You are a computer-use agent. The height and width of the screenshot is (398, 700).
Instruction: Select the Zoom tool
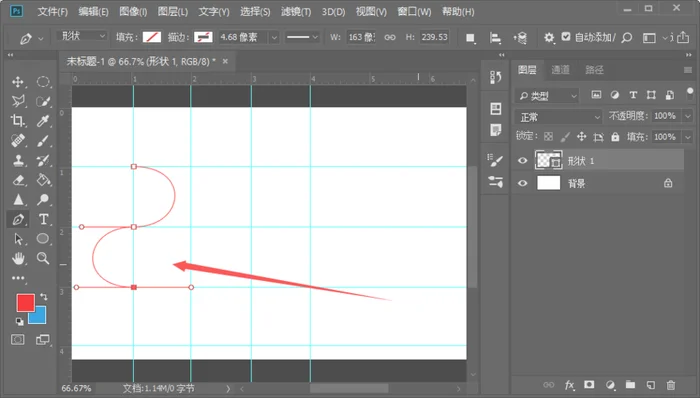tap(43, 258)
